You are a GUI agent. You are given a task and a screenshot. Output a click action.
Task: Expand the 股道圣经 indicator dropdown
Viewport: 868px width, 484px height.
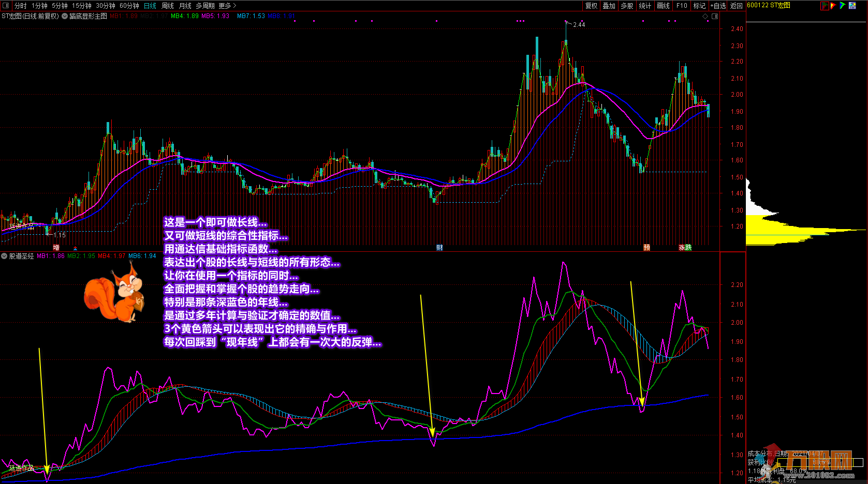(x=5, y=256)
